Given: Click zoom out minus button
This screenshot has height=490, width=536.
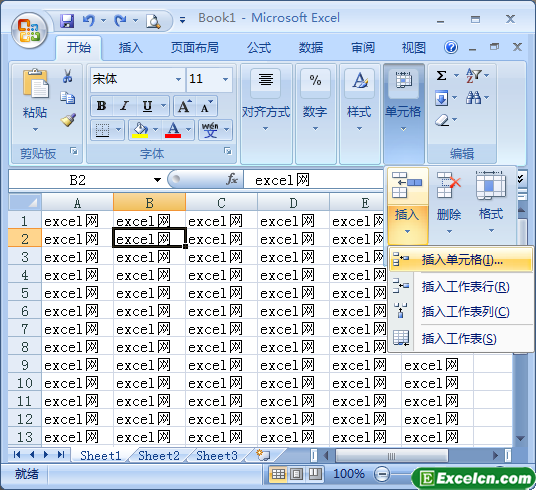Looking at the screenshot, I should [x=382, y=474].
